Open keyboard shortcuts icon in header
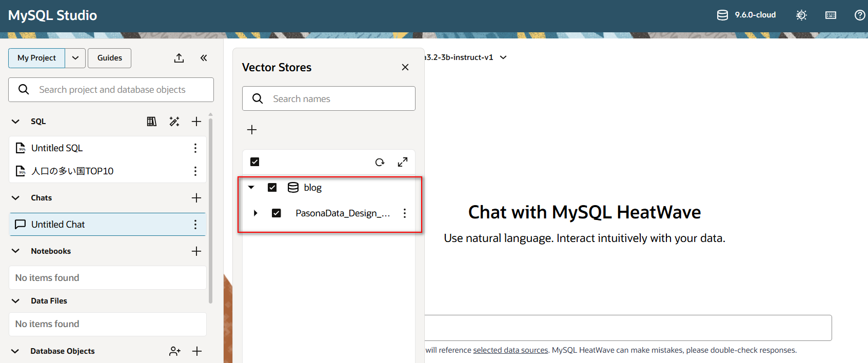This screenshot has height=363, width=868. pyautogui.click(x=831, y=15)
